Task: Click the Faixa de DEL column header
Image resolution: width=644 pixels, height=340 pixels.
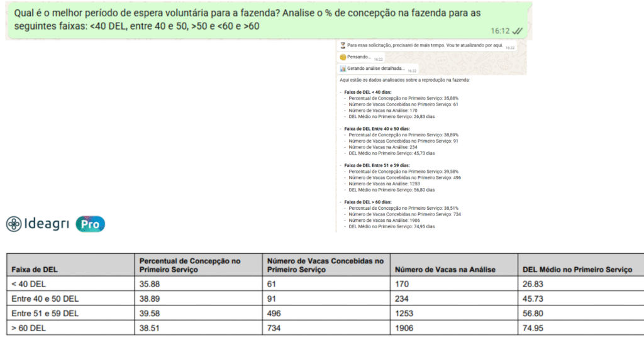Action: tap(35, 270)
